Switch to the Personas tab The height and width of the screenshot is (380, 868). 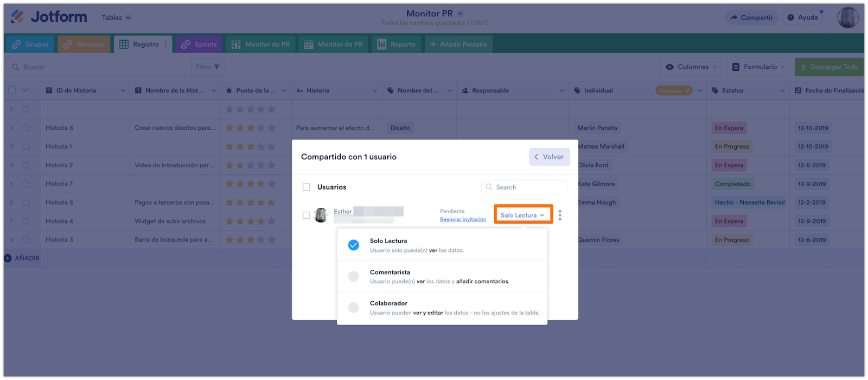(84, 44)
